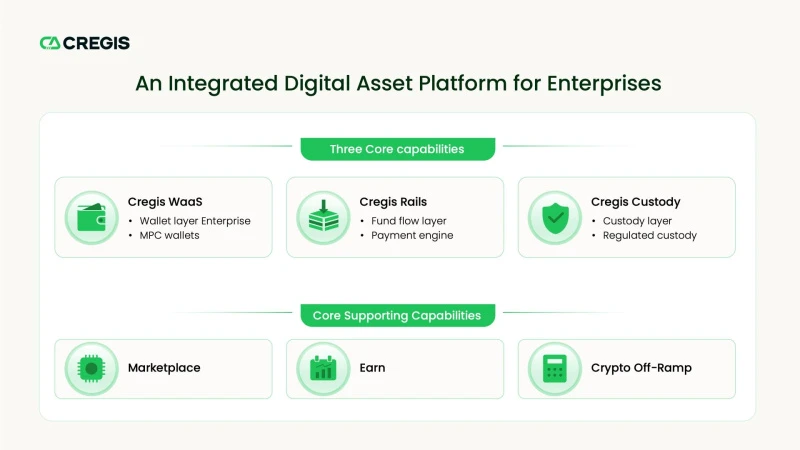Screen dimensions: 800x450
Task: Click the calculator icon beside Crypto Off-Ramp
Action: click(555, 368)
